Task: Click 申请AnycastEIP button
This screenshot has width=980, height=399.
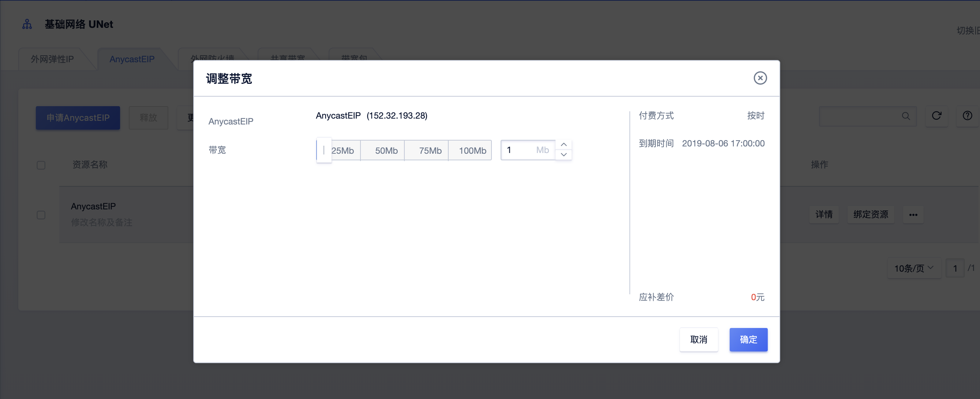Action: tap(78, 118)
